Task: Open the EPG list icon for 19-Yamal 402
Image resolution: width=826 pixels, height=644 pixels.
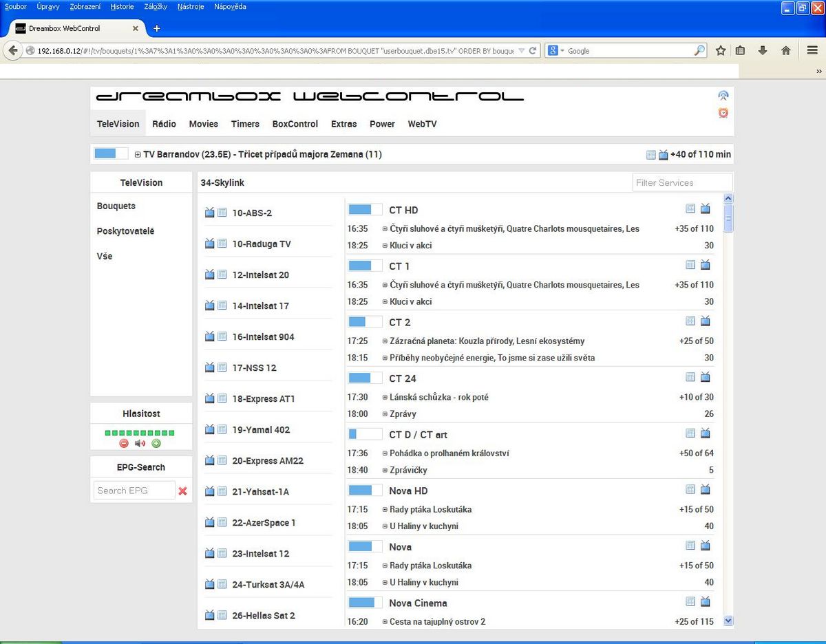Action: click(x=222, y=429)
